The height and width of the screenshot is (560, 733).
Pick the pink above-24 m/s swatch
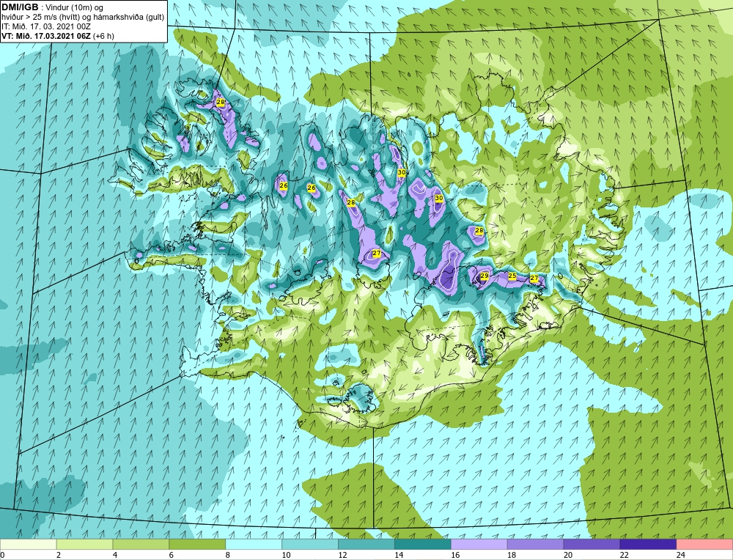pyautogui.click(x=704, y=544)
